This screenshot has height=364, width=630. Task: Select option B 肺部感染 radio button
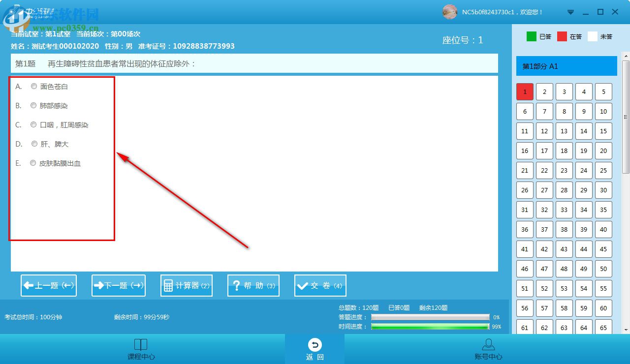click(33, 105)
